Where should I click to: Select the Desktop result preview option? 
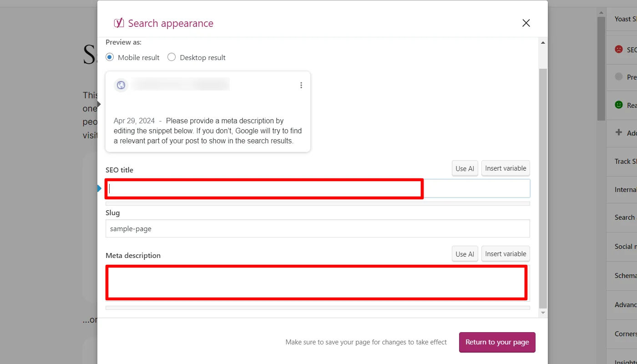(172, 57)
